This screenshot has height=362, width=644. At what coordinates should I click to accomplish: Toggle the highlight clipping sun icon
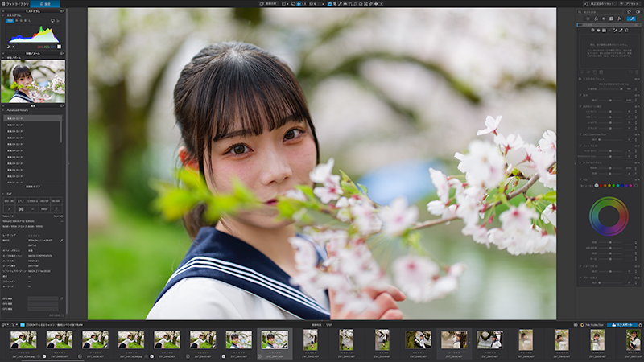[14, 47]
